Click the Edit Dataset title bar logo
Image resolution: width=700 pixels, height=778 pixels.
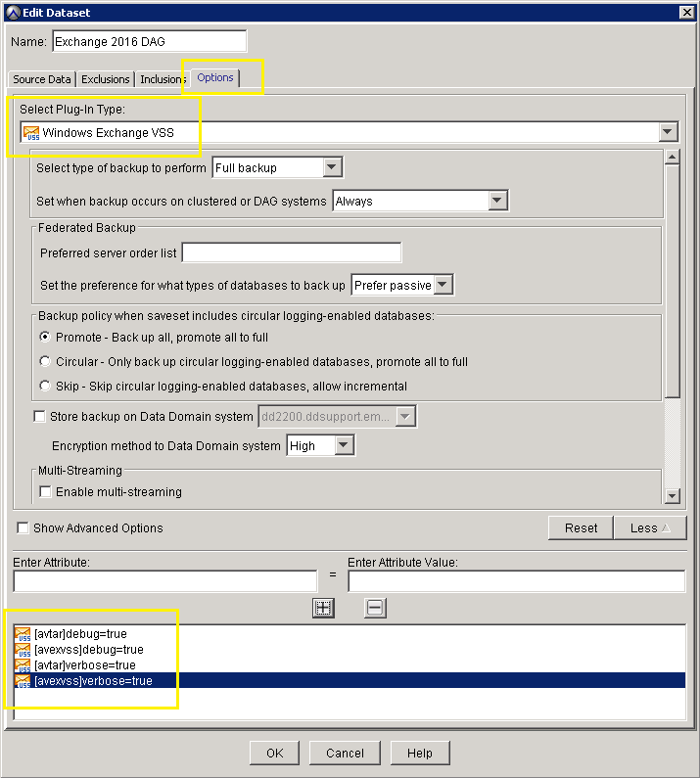13,13
